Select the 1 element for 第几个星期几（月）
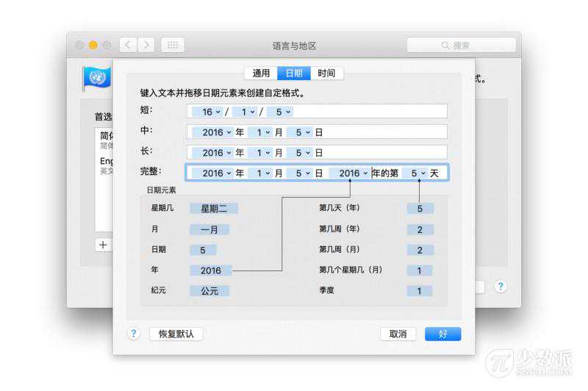The height and width of the screenshot is (391, 588). coord(420,270)
